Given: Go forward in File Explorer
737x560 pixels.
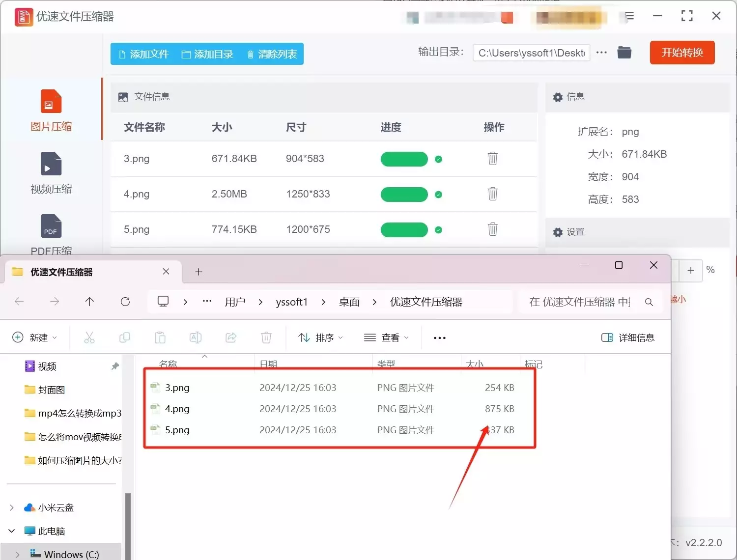Looking at the screenshot, I should tap(55, 302).
